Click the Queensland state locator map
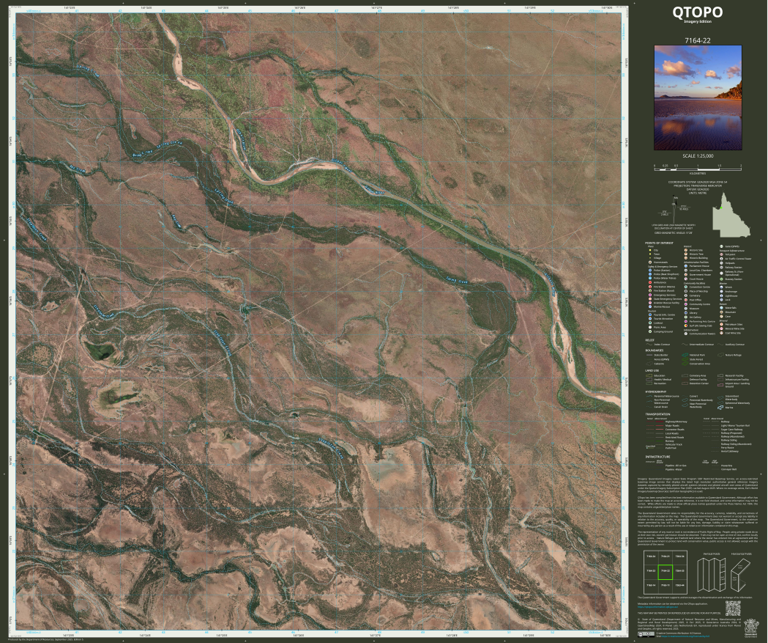The width and height of the screenshot is (768, 643). (x=731, y=214)
